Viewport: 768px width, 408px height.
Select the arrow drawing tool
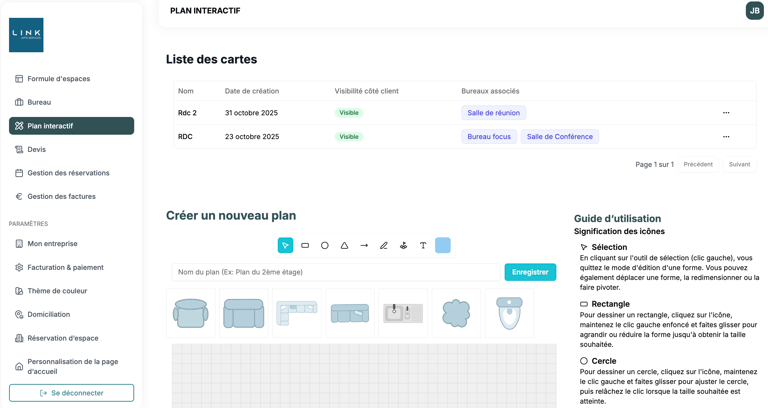(364, 245)
